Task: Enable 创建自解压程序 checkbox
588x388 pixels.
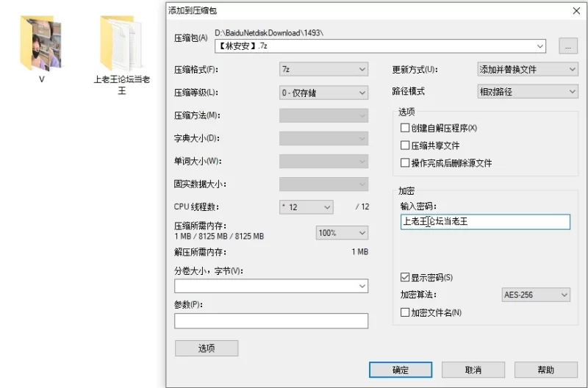Action: point(405,128)
